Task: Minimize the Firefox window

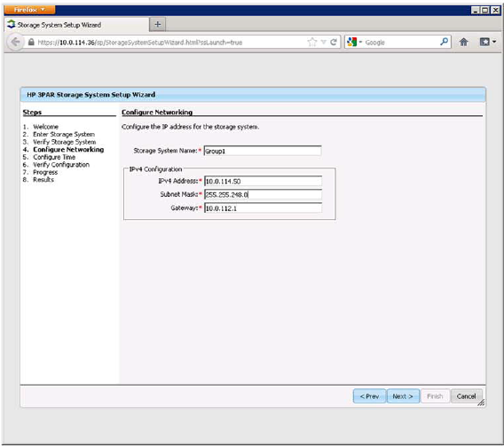Action: point(475,10)
